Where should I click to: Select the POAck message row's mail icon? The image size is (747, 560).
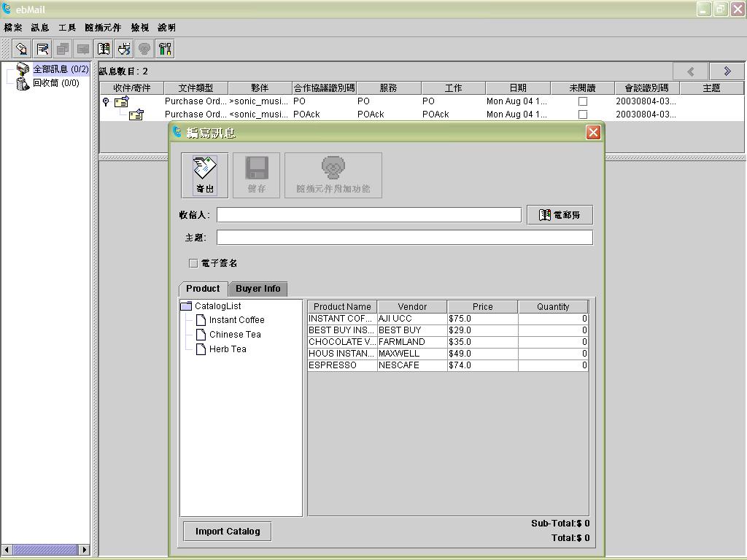(136, 114)
